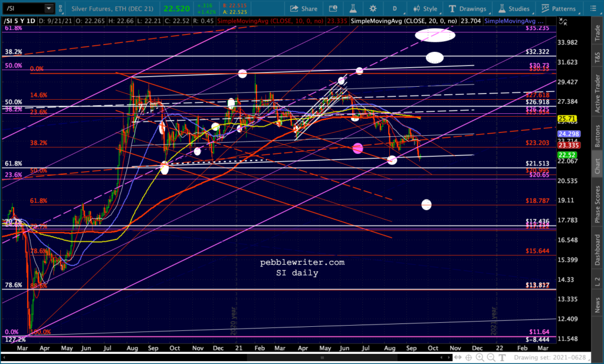604x364 pixels.
Task: Open the chart alerts notification icon
Action: 333,8
